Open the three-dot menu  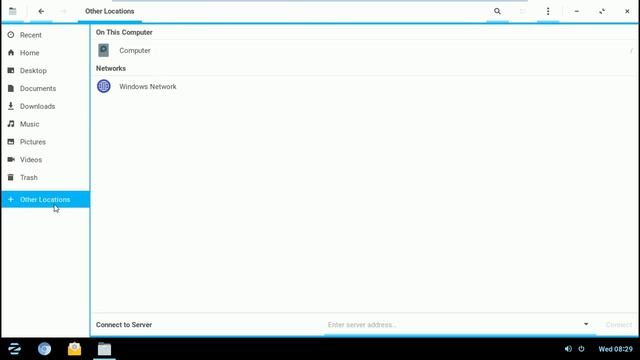[548, 11]
